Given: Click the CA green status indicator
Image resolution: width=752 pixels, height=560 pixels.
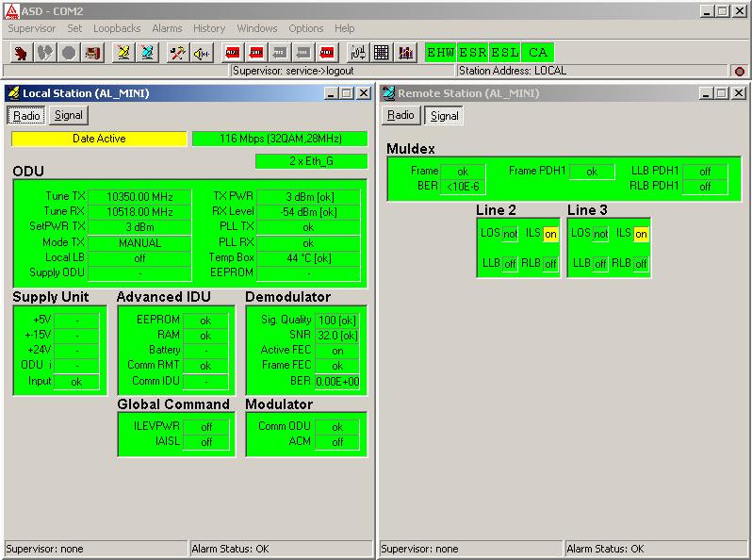Looking at the screenshot, I should tap(538, 52).
